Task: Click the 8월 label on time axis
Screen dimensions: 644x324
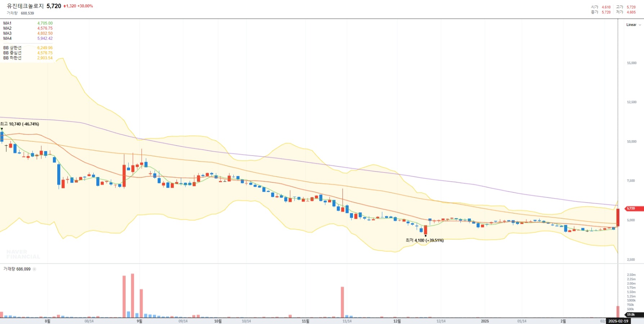Action: coord(48,321)
